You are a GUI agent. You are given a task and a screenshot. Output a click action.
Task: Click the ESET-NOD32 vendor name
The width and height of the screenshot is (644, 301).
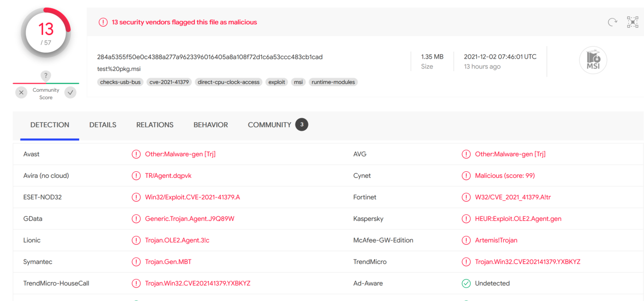click(x=43, y=197)
